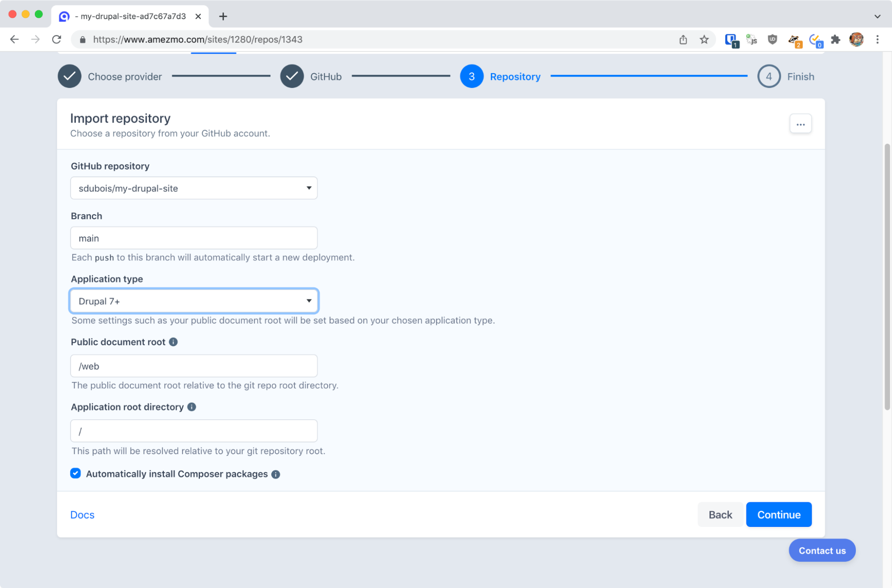Select the my-drupal-site browser tab
The image size is (892, 588).
click(x=130, y=17)
